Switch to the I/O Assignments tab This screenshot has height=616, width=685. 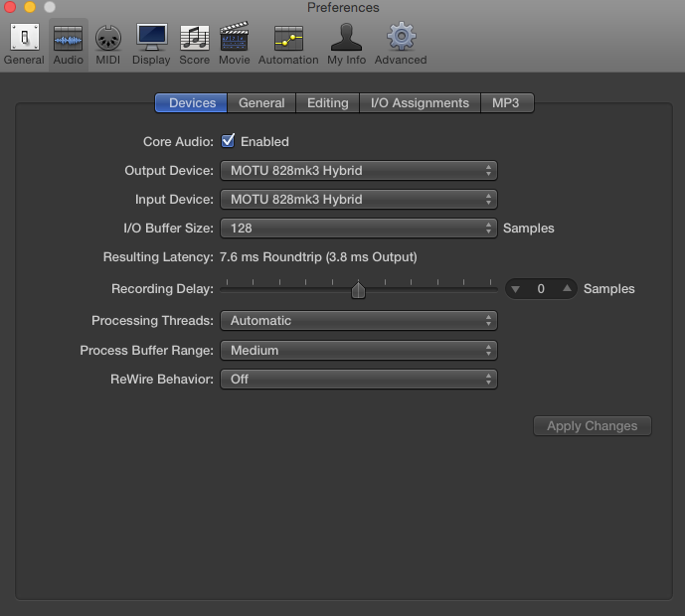coord(420,103)
